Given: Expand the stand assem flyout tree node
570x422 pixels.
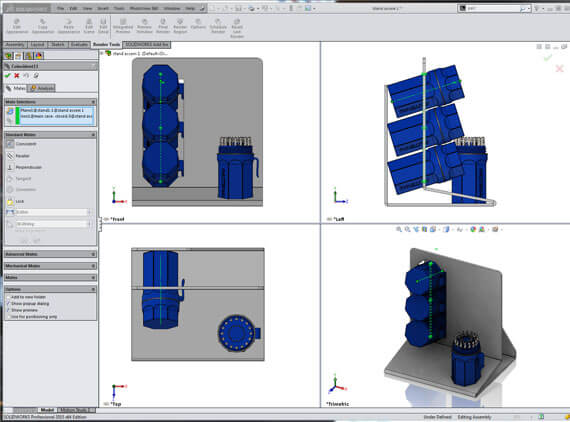Looking at the screenshot, I should [102, 53].
